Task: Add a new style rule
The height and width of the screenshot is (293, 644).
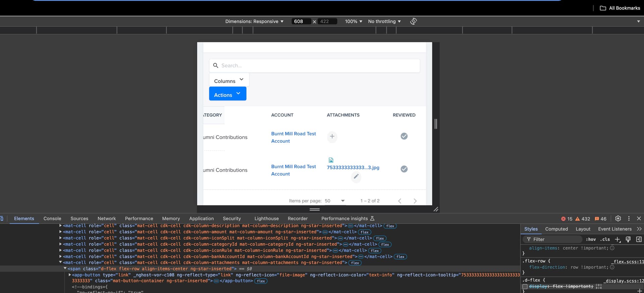Action: (618, 239)
